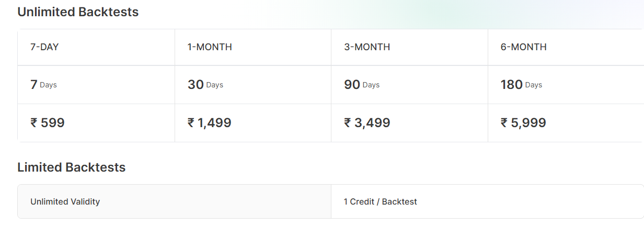
Task: Select the Unlimited Validity cell
Action: coord(175,201)
